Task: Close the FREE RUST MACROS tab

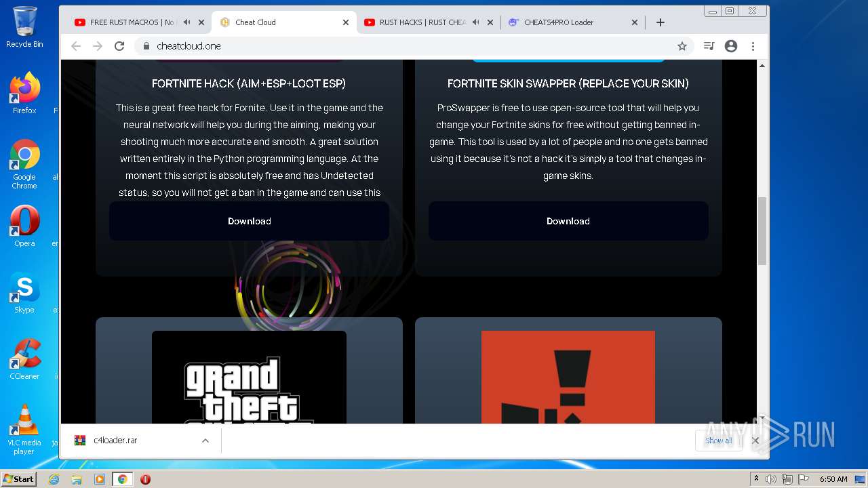Action: pyautogui.click(x=201, y=22)
